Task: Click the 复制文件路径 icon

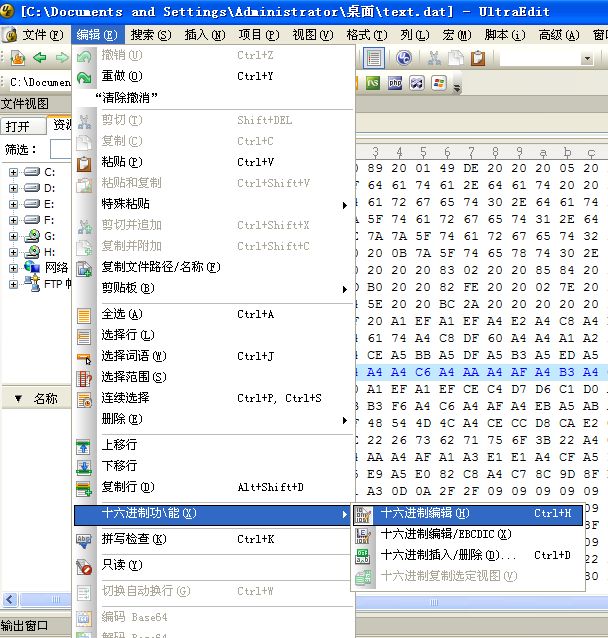Action: (84, 269)
